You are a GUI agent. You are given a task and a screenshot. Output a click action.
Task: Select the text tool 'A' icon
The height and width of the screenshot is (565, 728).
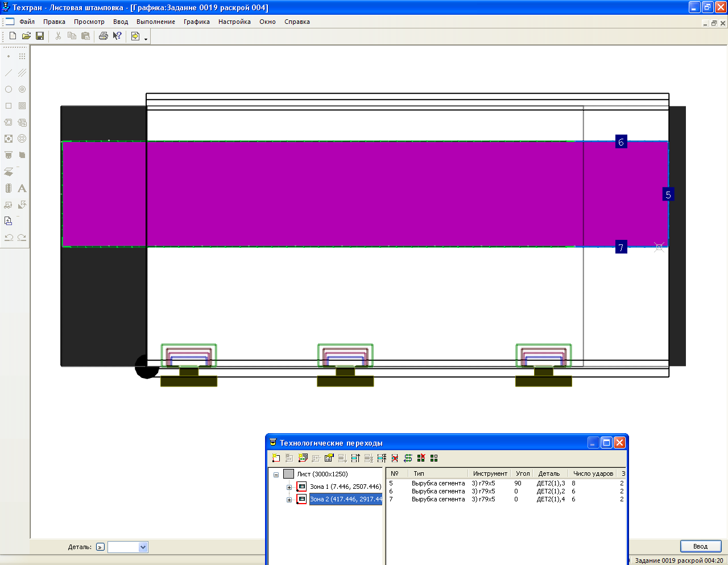(22, 188)
